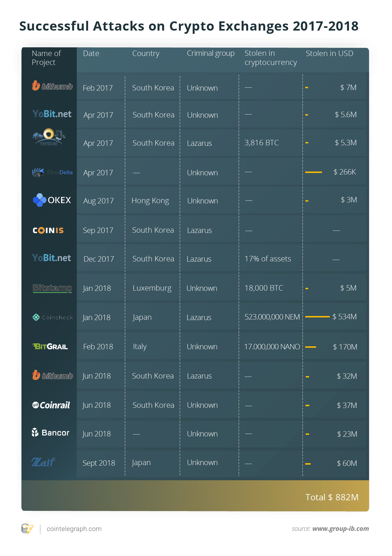Click the Stolen in USD column header
The width and height of the screenshot is (392, 556).
pyautogui.click(x=329, y=53)
